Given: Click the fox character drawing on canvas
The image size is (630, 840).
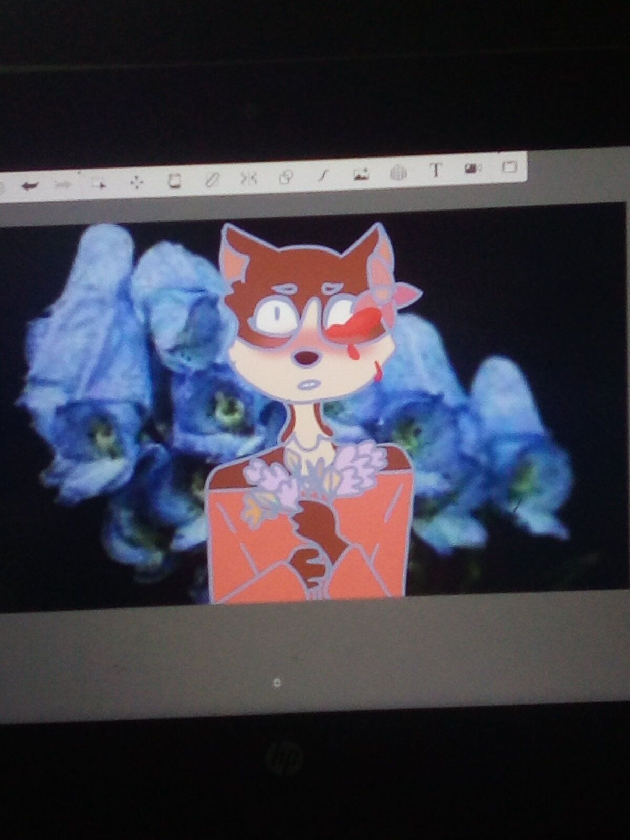Looking at the screenshot, I should (312, 415).
